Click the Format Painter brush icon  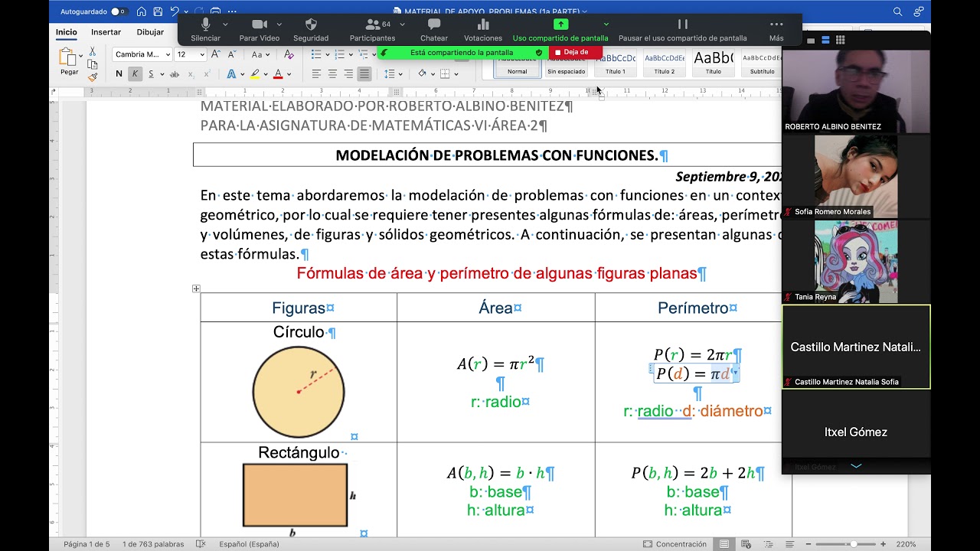93,77
